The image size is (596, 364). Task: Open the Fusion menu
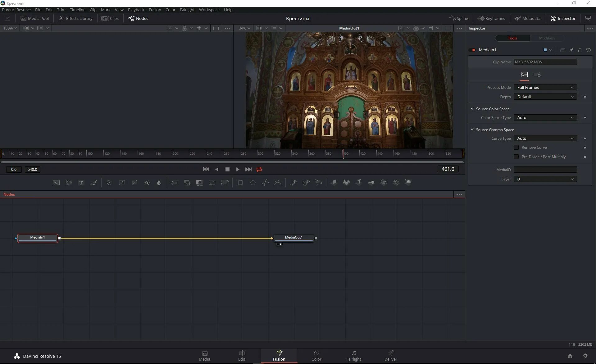click(155, 10)
